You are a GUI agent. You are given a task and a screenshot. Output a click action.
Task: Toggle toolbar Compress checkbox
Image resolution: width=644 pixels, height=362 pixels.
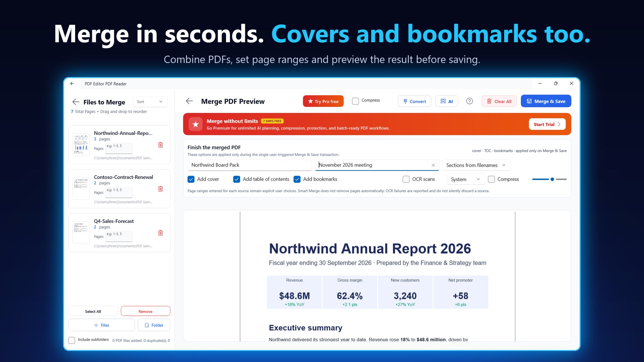point(355,101)
